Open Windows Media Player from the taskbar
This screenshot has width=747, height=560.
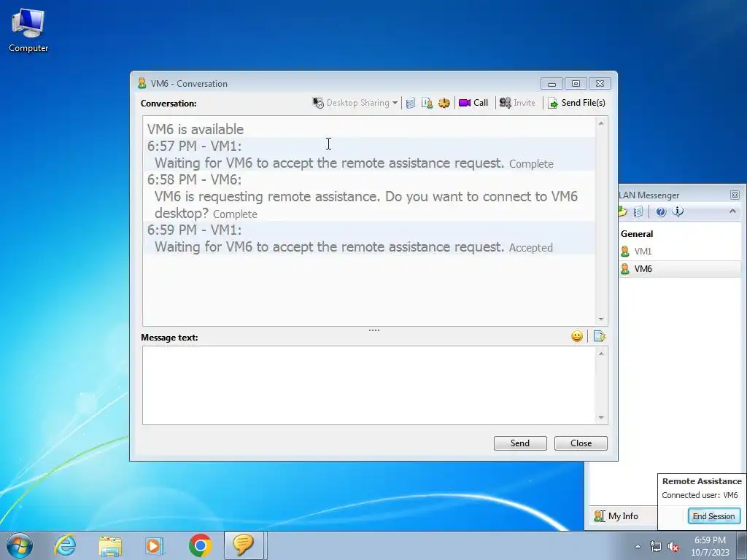tap(155, 545)
